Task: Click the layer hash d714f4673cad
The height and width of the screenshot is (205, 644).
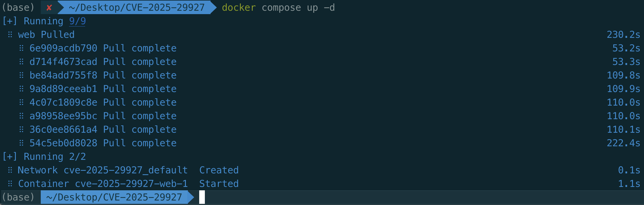Action: (x=63, y=62)
